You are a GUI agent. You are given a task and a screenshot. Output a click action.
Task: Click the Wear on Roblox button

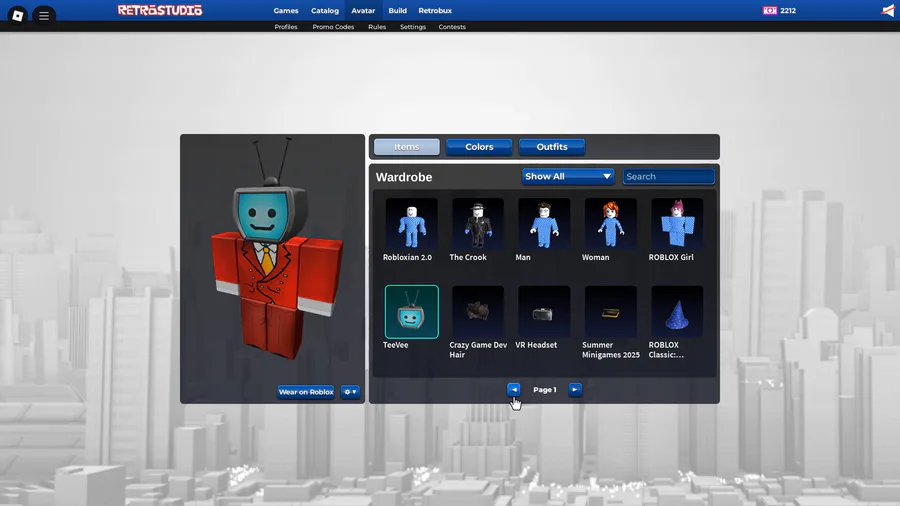(306, 392)
